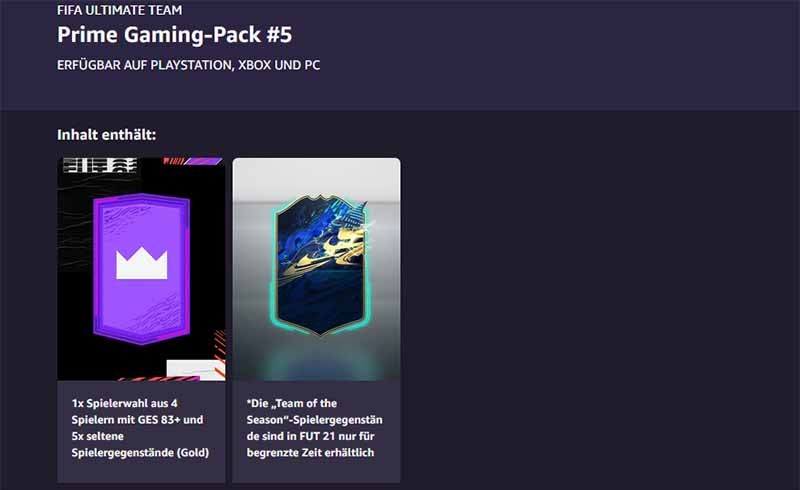Open the Prime Gaming-Pack #5 title
This screenshot has height=490, width=800.
coord(174,35)
